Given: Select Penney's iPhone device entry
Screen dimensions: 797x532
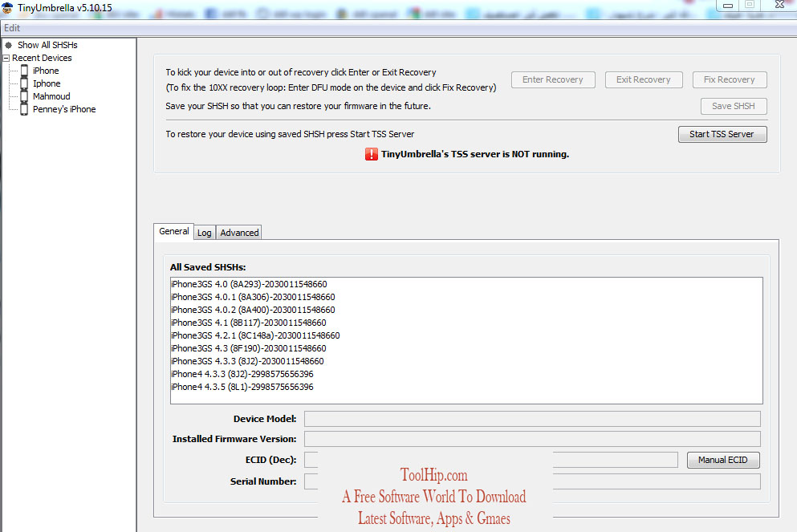Looking at the screenshot, I should (64, 109).
